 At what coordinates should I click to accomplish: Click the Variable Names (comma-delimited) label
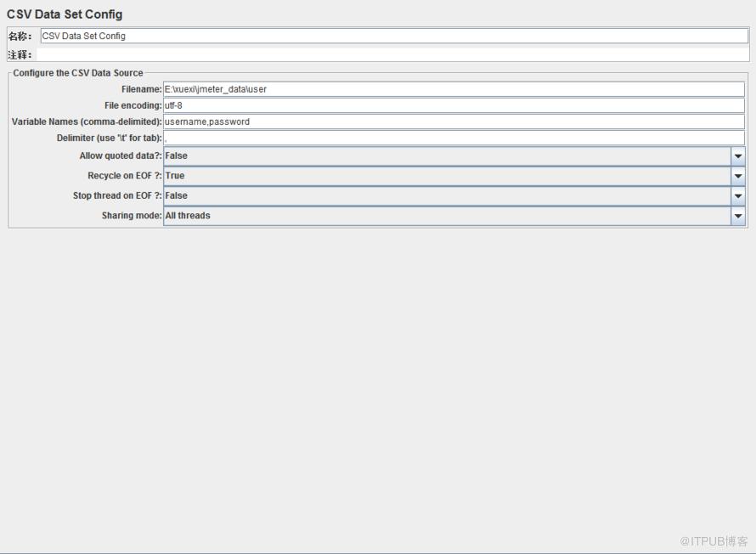tap(87, 122)
